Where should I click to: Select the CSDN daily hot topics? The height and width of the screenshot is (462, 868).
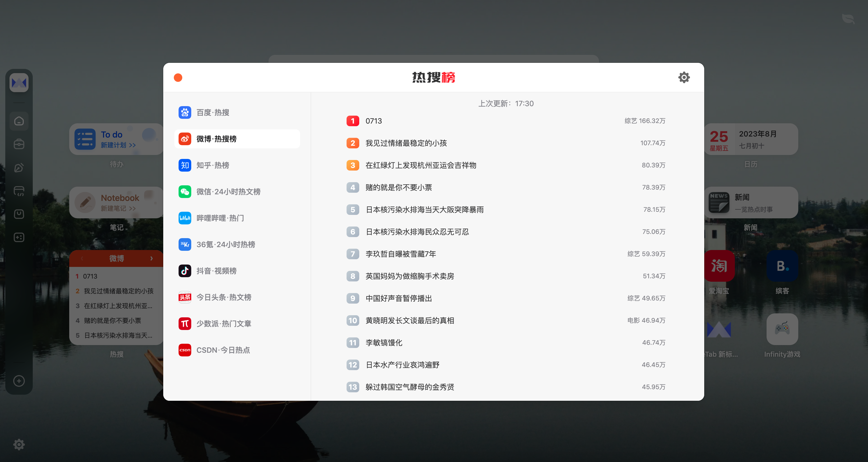point(223,350)
